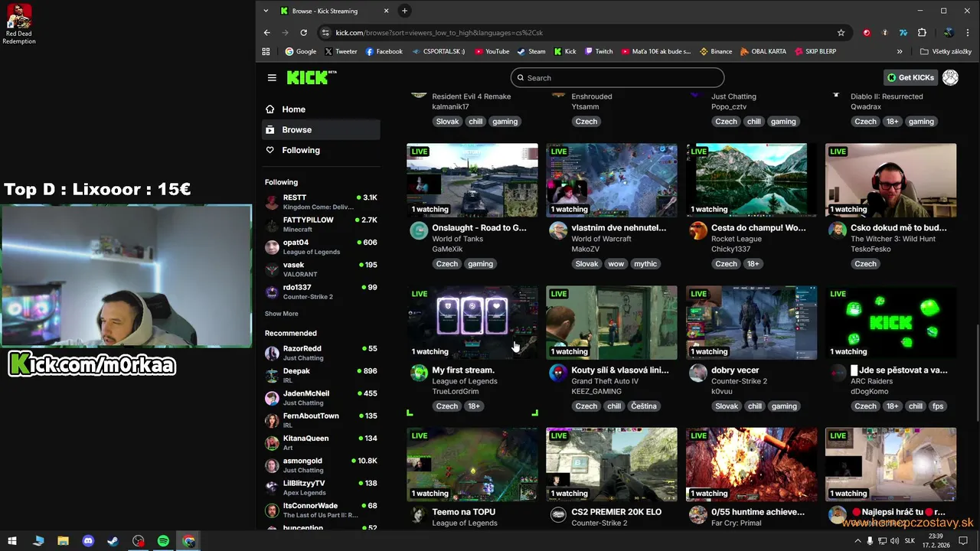
Task: Open World of Tanks category link
Action: coord(458,239)
